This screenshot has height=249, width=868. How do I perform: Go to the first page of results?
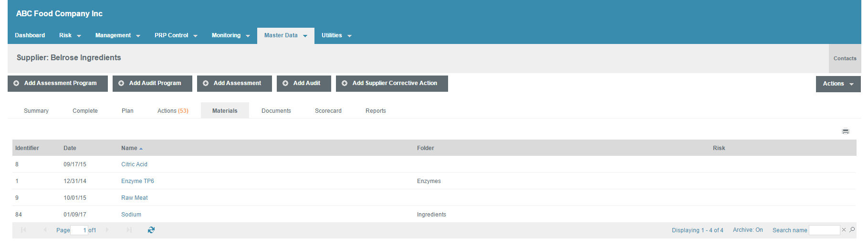[x=23, y=230]
